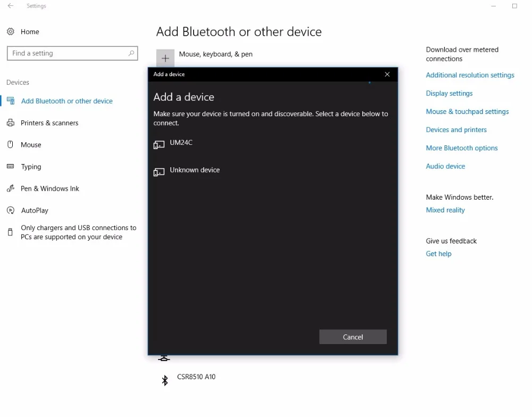Image resolution: width=532 pixels, height=417 pixels.
Task: Open Add Bluetooth or other device page
Action: click(67, 101)
